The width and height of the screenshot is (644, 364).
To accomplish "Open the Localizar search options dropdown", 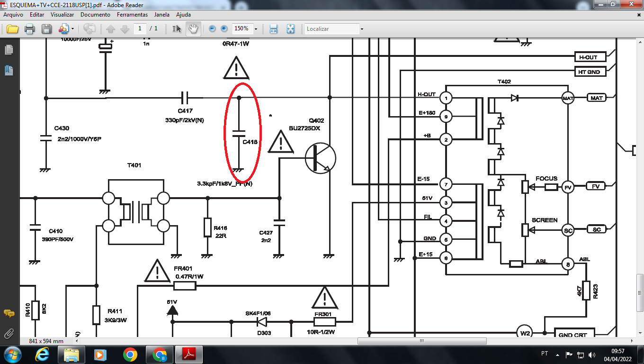I will (x=362, y=29).
